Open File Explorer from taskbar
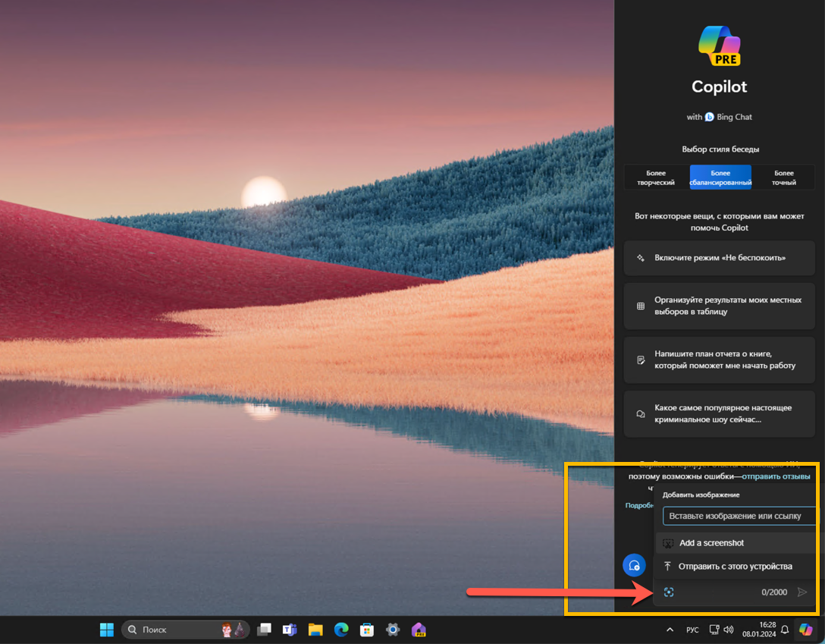 pyautogui.click(x=315, y=630)
